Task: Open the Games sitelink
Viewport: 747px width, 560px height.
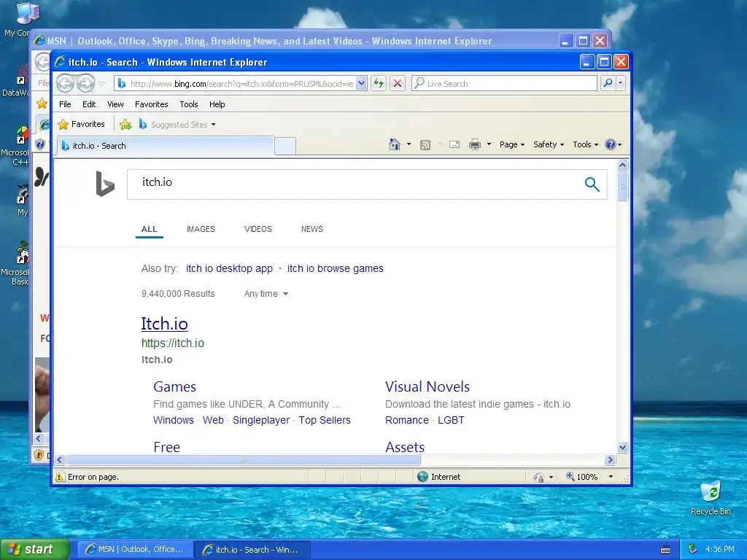Action: point(174,386)
